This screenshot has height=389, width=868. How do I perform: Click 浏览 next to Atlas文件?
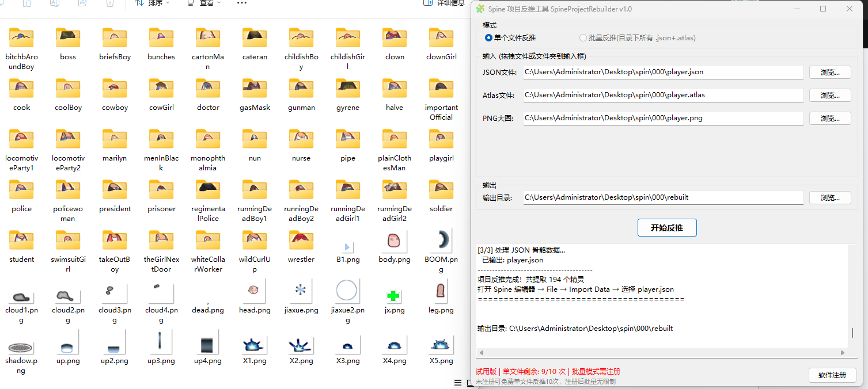click(830, 95)
